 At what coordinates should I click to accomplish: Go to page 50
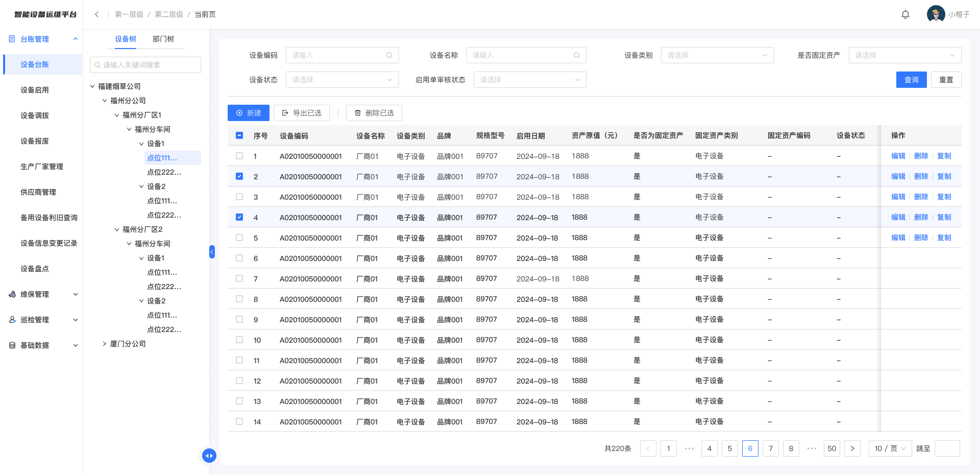pos(832,448)
